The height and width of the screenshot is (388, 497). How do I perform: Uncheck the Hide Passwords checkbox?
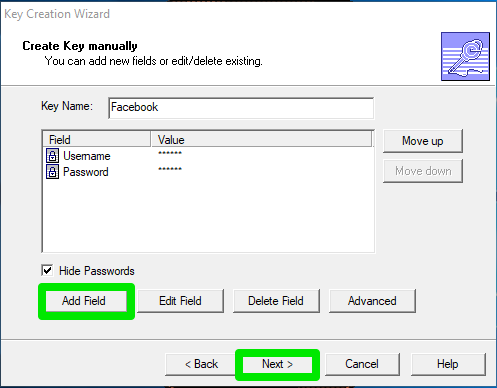[47, 270]
